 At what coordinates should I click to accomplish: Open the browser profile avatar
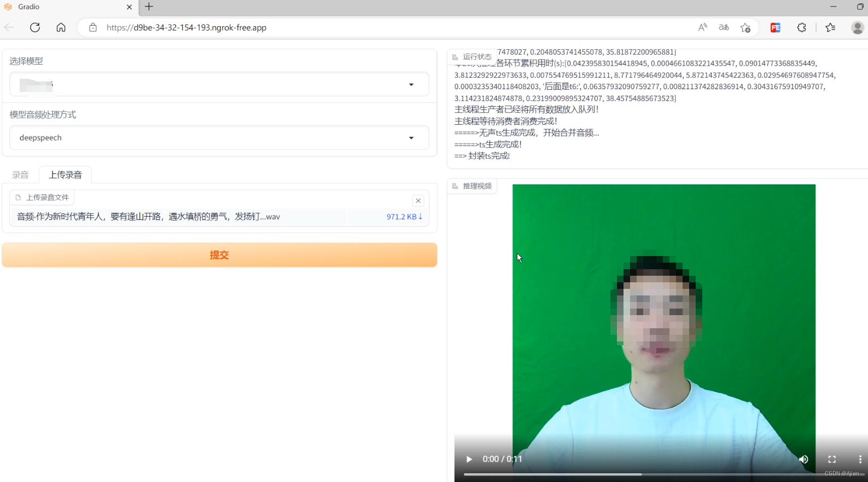coord(858,27)
